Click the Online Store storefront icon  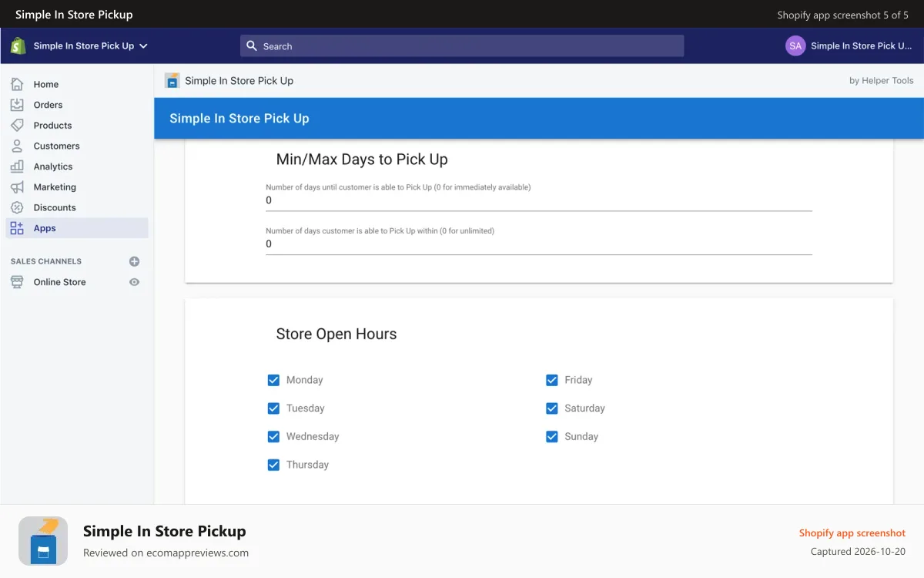point(17,282)
